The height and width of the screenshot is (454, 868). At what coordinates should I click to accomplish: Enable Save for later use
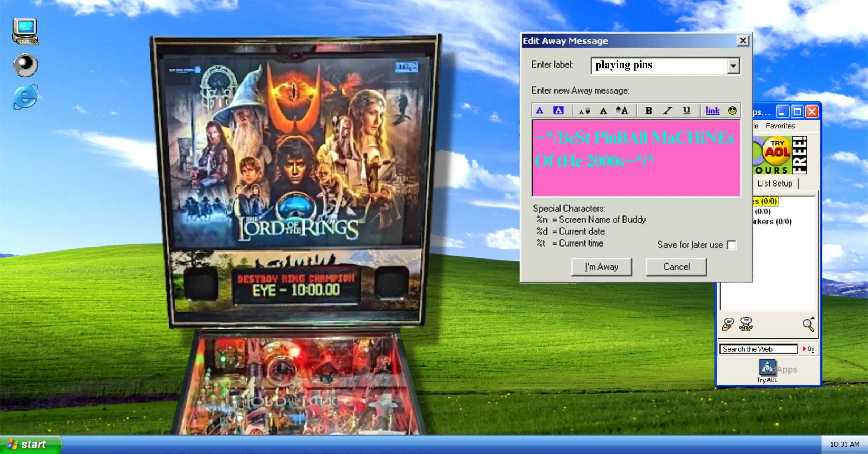click(x=732, y=245)
